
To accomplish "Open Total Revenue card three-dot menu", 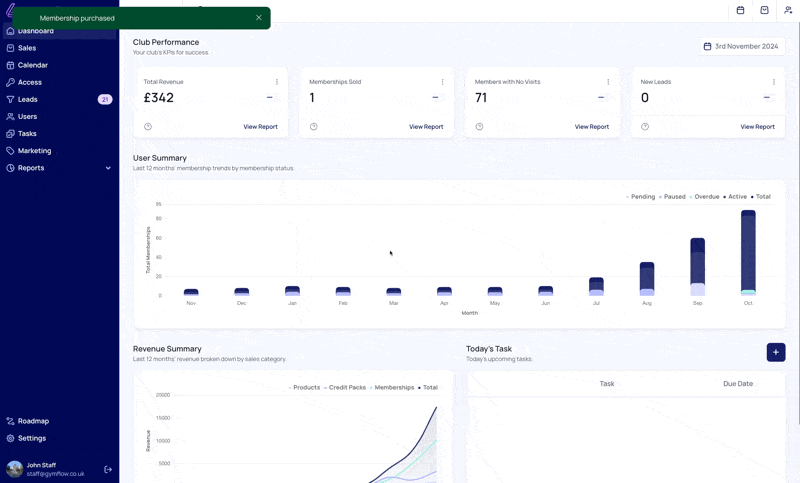I will coord(277,82).
